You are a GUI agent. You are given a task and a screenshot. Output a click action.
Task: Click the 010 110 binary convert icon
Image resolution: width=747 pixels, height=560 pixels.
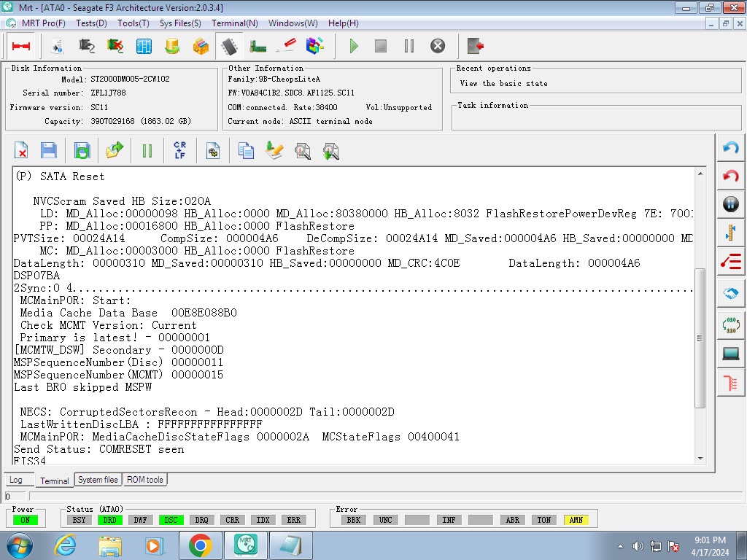[x=730, y=324]
